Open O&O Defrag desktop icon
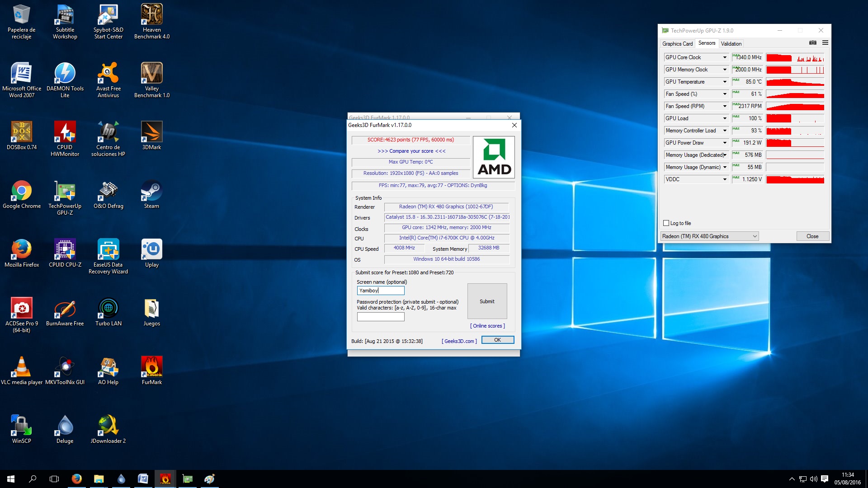The height and width of the screenshot is (488, 868). pyautogui.click(x=108, y=194)
